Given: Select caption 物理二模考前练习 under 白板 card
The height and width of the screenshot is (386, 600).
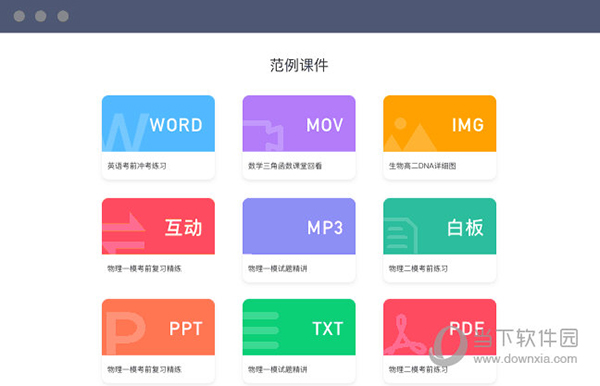Looking at the screenshot, I should tap(418, 269).
